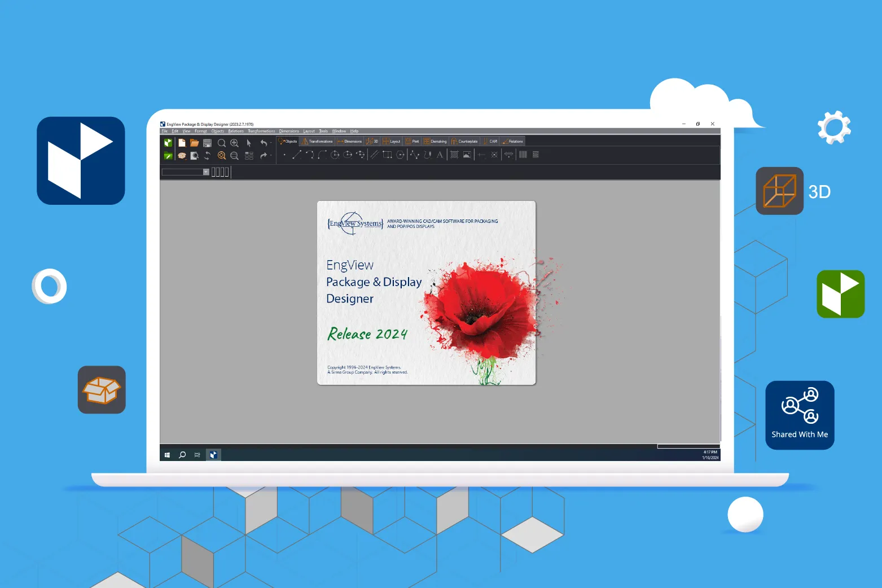The image size is (882, 588).
Task: Select the Arc drawing tool
Action: coord(310,155)
